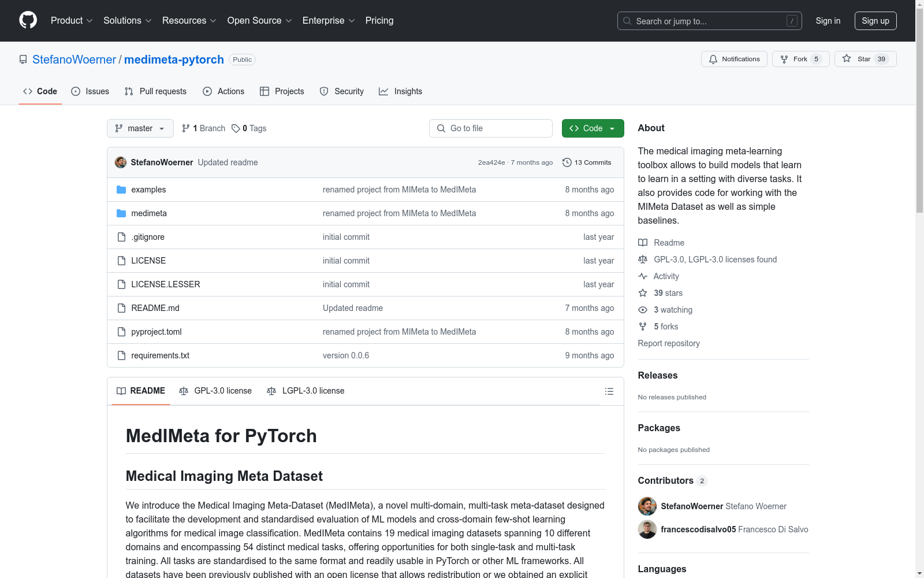Click the examples folder icon

click(121, 190)
